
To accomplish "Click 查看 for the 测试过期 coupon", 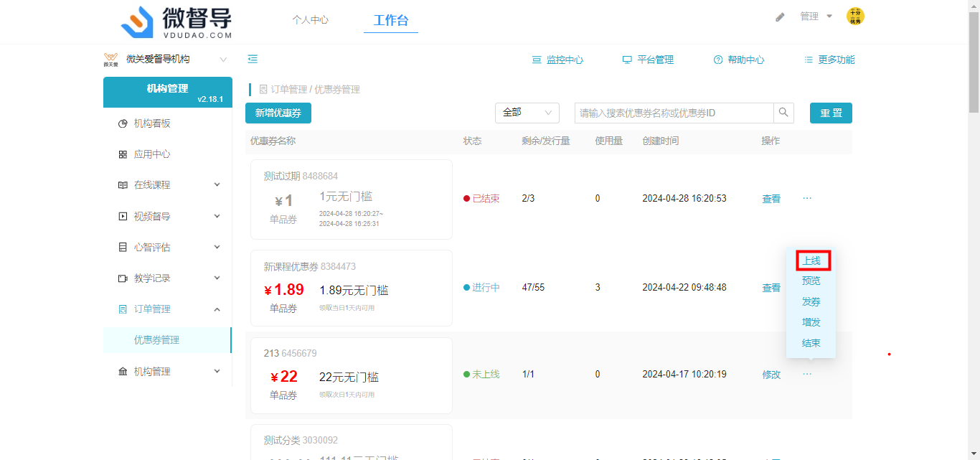I will point(771,199).
